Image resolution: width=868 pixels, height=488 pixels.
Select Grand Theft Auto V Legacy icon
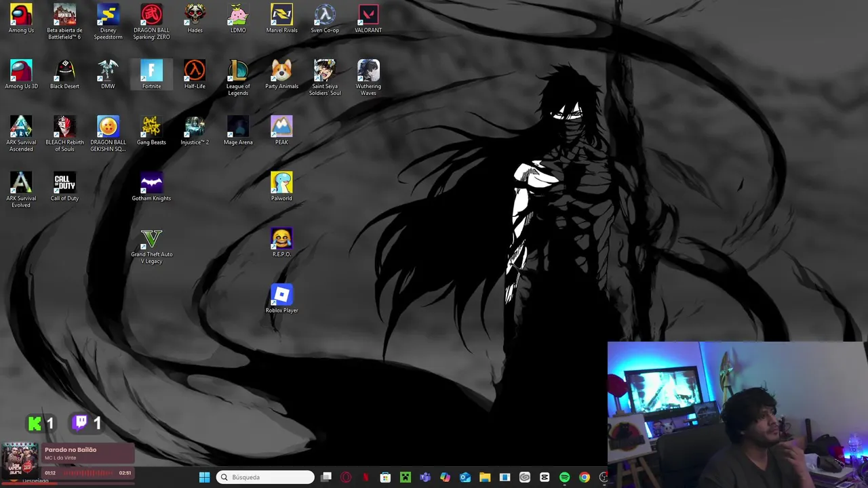151,247
